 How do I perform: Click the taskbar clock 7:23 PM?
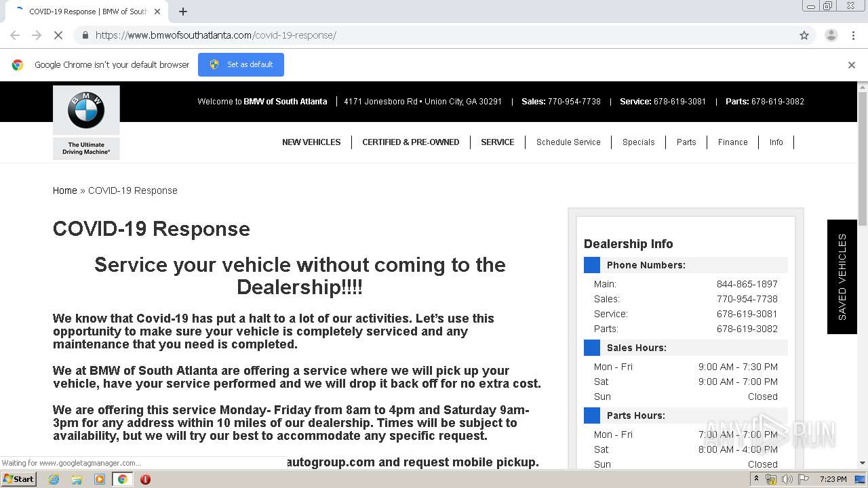833,479
